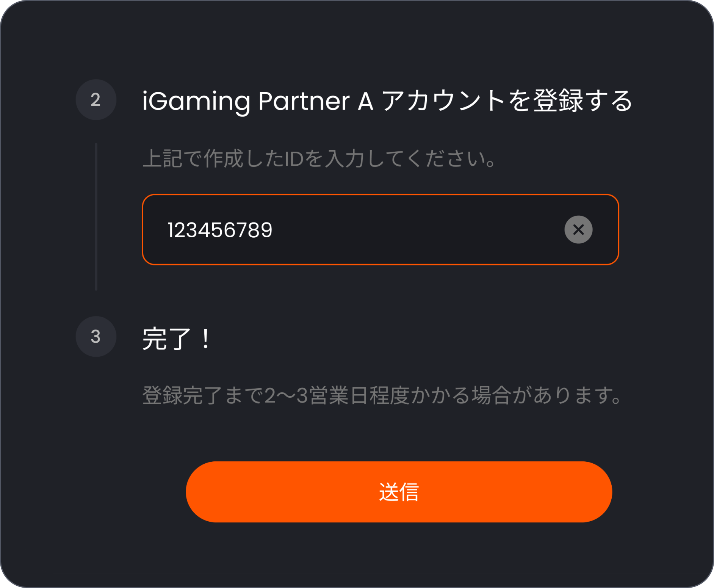Click the 完了！ step heading

177,338
